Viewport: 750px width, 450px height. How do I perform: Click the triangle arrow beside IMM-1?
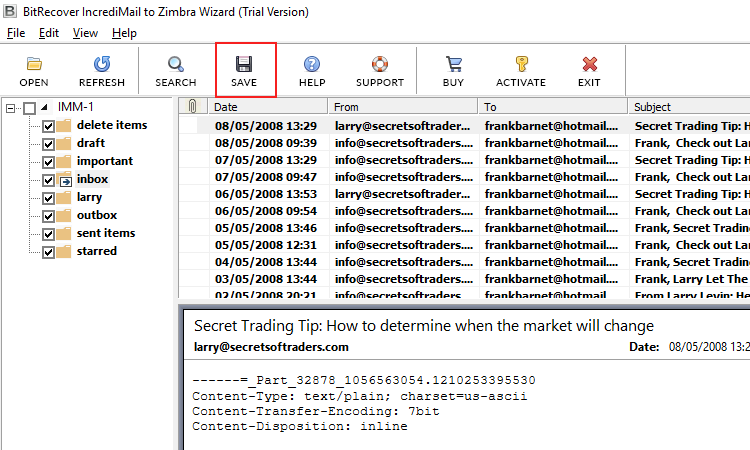coord(44,107)
